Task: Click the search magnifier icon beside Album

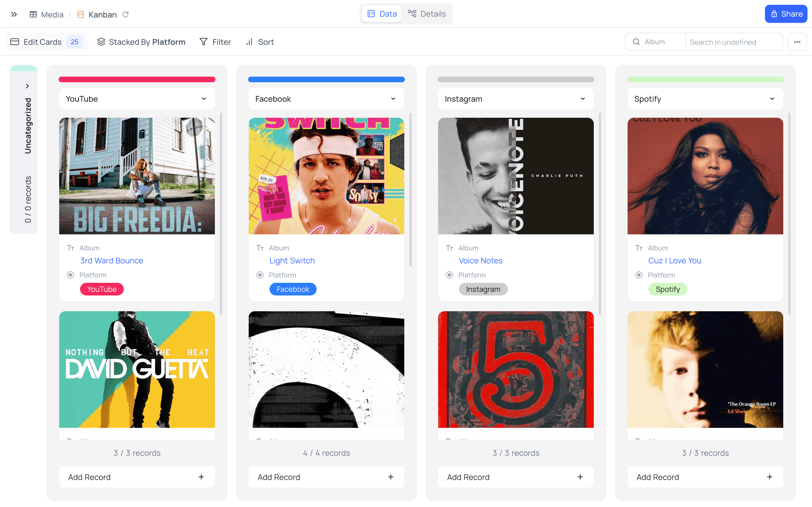Action: [x=636, y=42]
